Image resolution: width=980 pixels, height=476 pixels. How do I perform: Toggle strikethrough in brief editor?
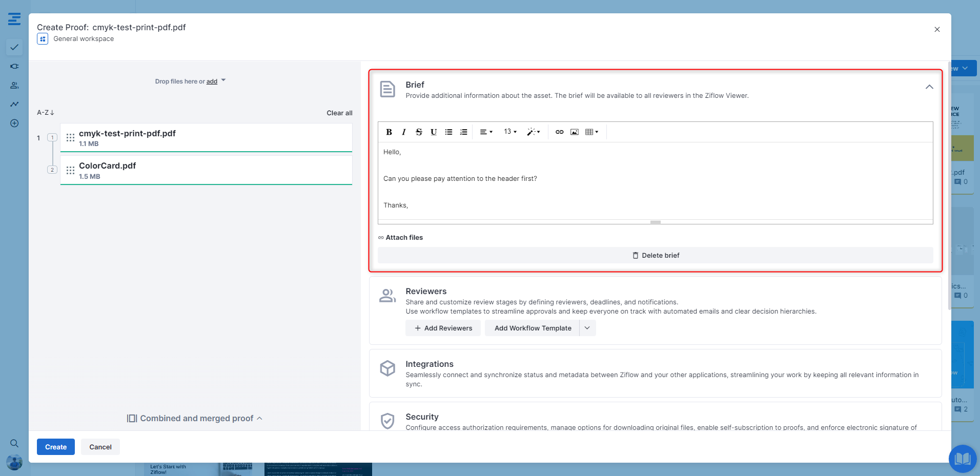[x=419, y=132]
